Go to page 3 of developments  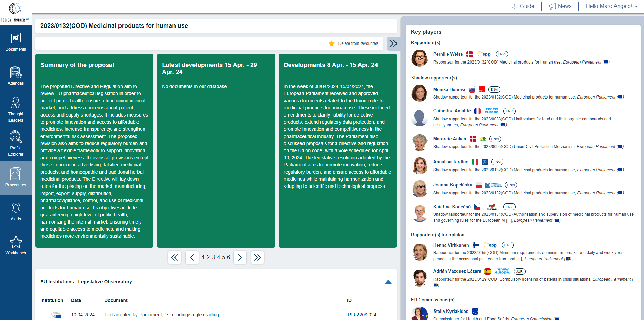(214, 257)
